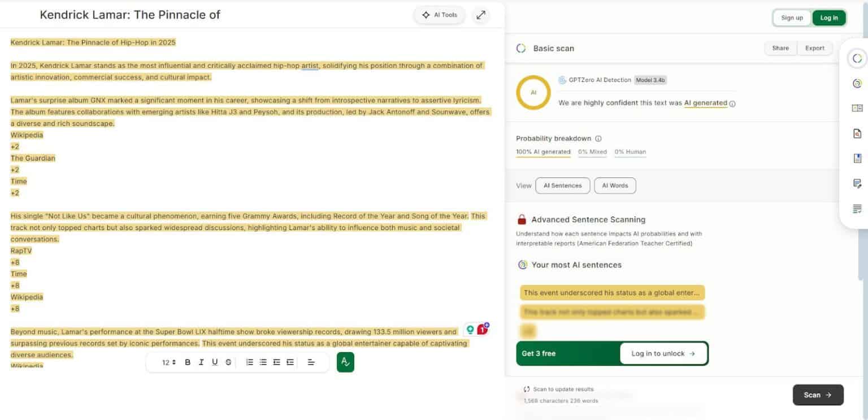Open the document search icon in sidebar

click(857, 133)
